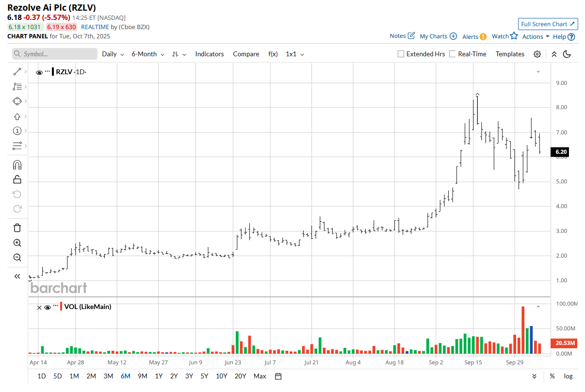This screenshot has height=392, width=585.
Task: Open the Indicators menu
Action: [210, 54]
